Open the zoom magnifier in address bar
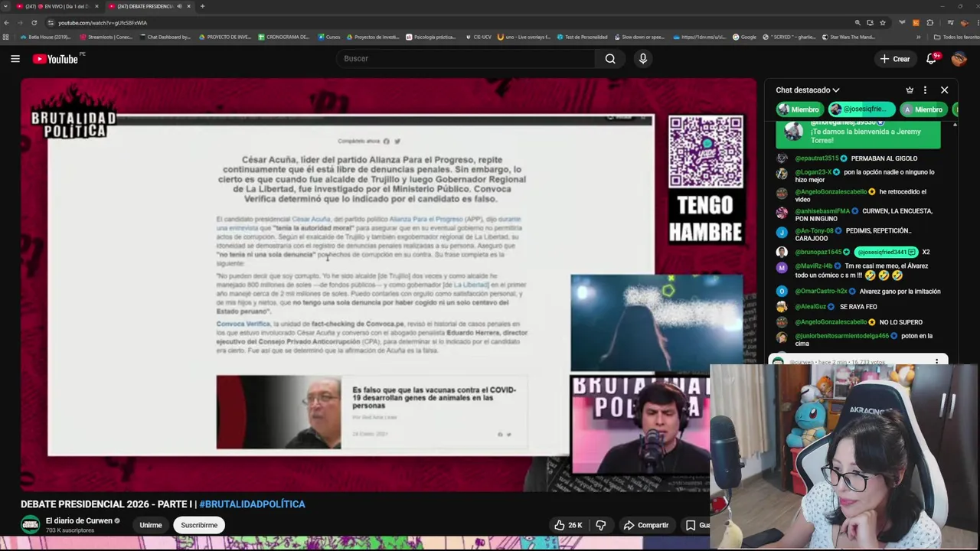 pos(857,23)
